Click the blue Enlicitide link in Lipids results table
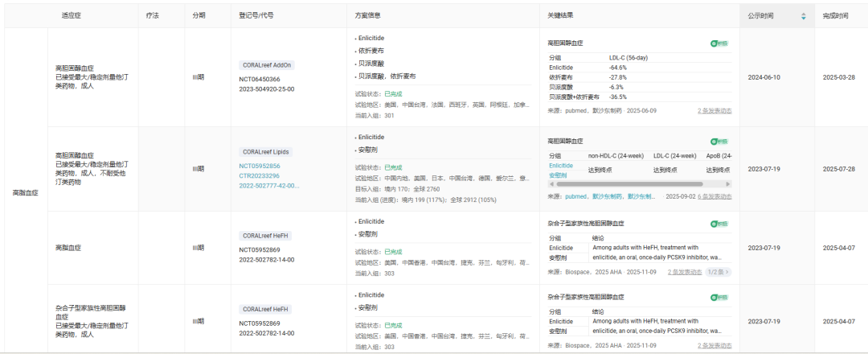 [x=561, y=166]
